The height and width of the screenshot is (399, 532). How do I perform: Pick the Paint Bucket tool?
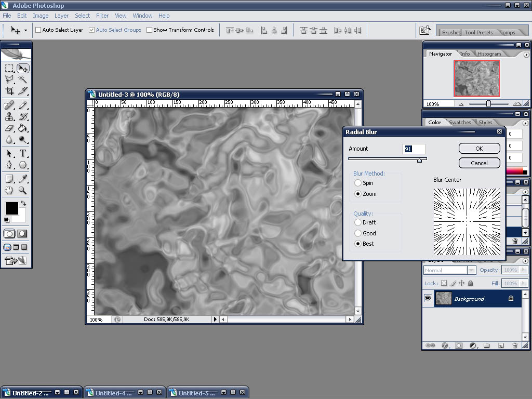[23, 128]
